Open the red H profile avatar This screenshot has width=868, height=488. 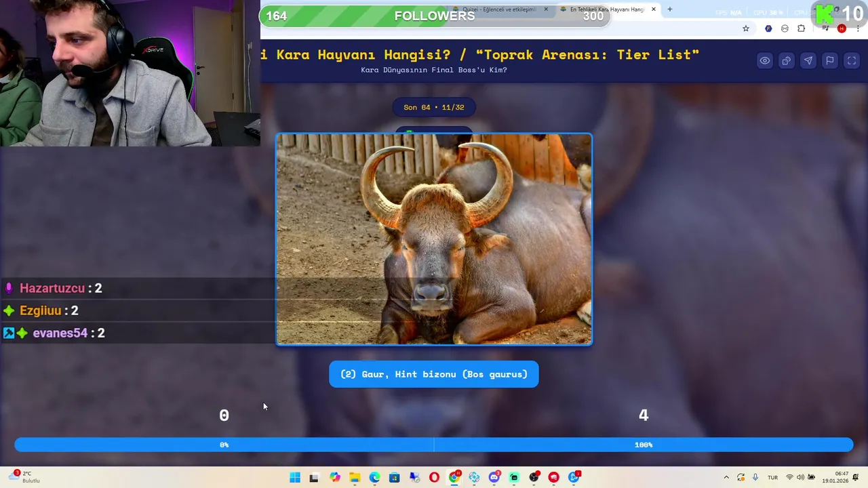(x=842, y=28)
